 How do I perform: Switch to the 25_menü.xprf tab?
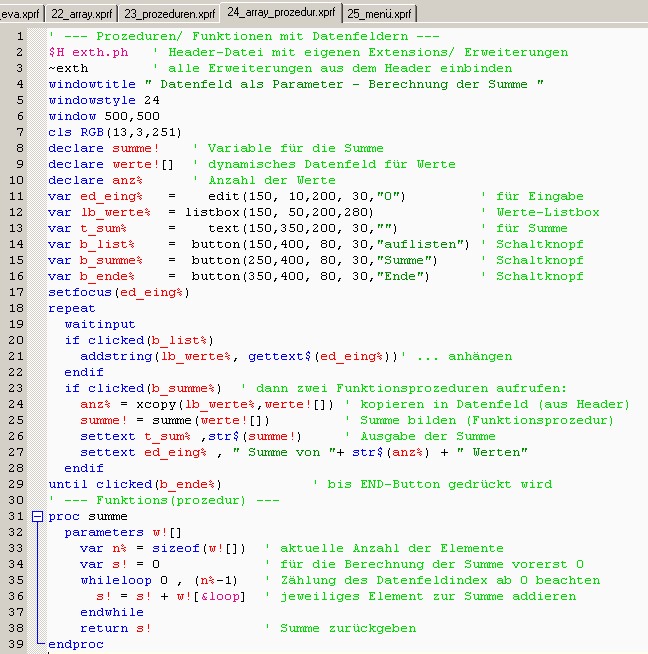point(380,13)
